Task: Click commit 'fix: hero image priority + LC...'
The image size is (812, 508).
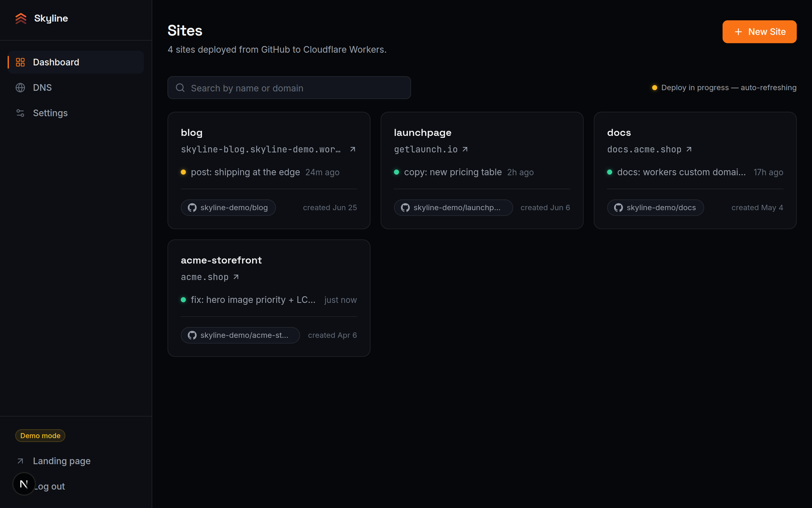Action: [x=253, y=300]
